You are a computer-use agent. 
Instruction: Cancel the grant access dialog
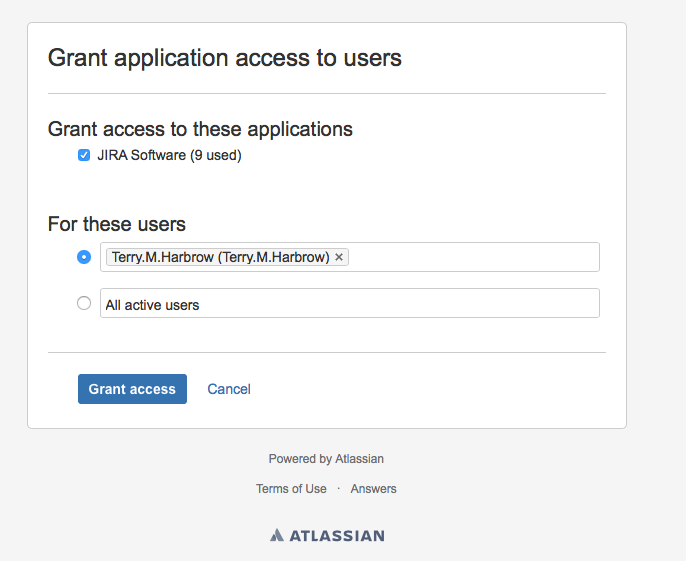(x=229, y=389)
